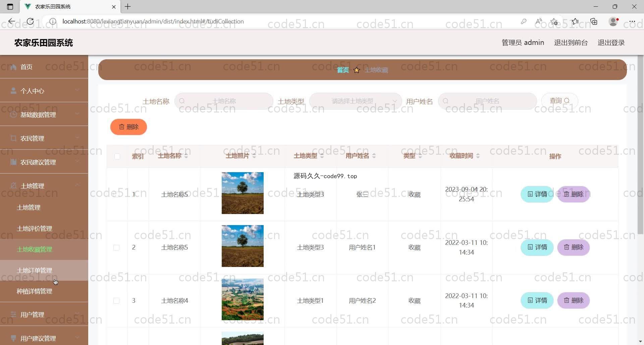
Task: Open 土地管理 submenu item
Action: pyautogui.click(x=44, y=207)
